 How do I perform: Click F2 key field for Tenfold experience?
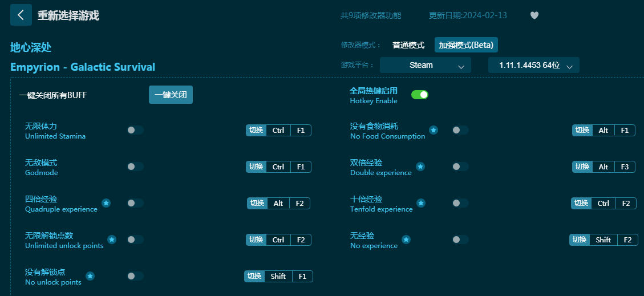626,204
